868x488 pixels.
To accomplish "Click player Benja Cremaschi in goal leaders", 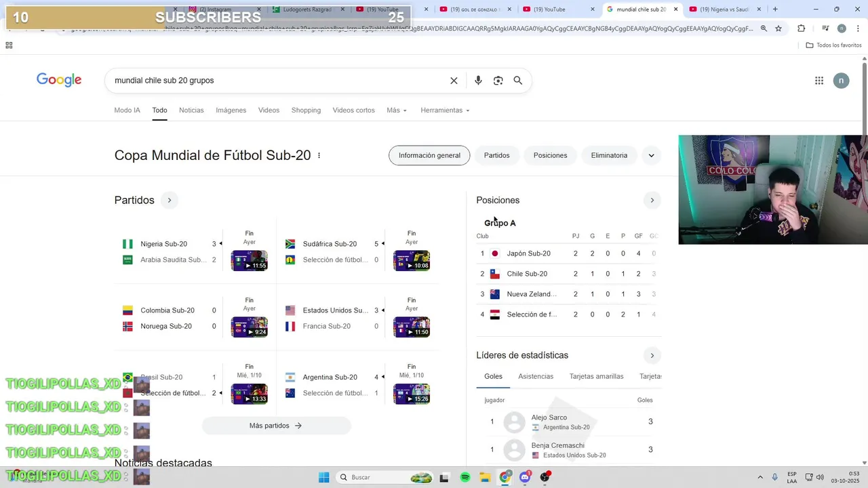I will click(x=568, y=449).
